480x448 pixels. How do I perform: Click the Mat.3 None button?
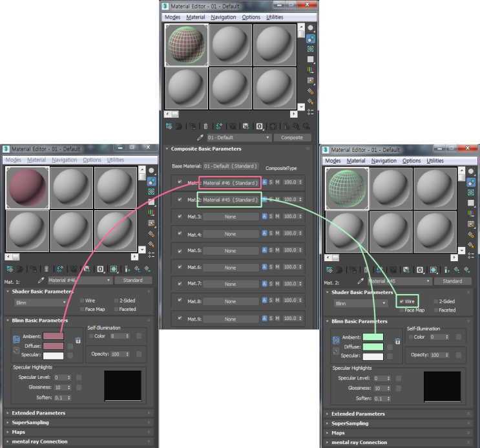(231, 217)
